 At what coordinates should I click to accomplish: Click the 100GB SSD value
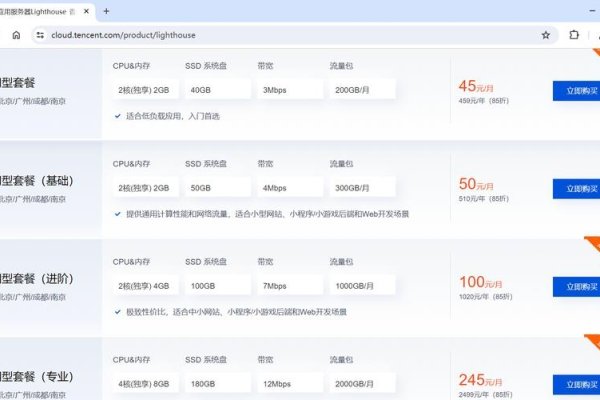pos(218,286)
